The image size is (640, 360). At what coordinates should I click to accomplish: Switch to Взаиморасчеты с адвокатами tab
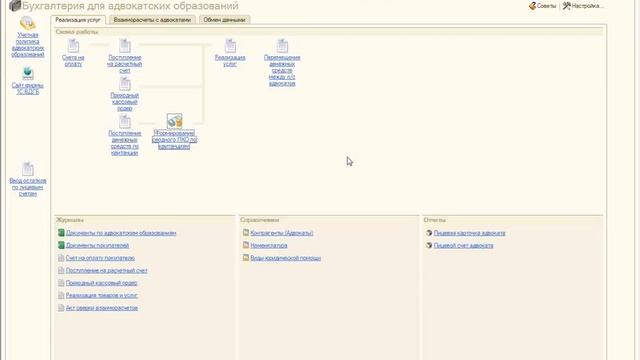click(152, 20)
